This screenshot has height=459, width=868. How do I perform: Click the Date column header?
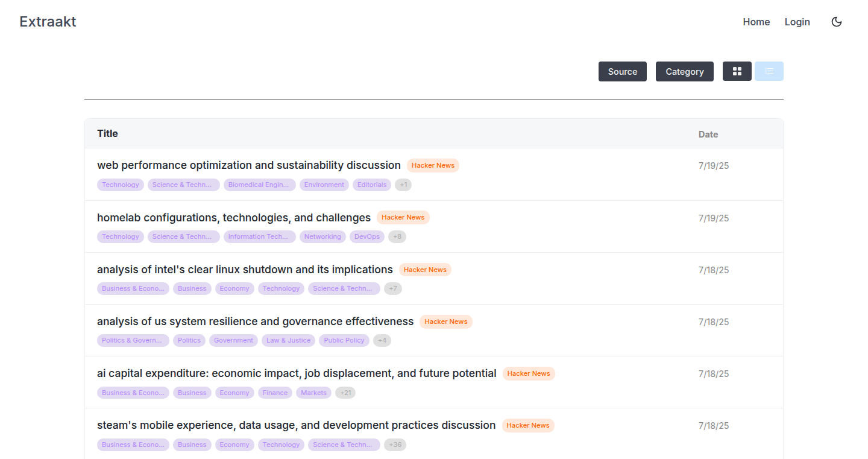[708, 135]
